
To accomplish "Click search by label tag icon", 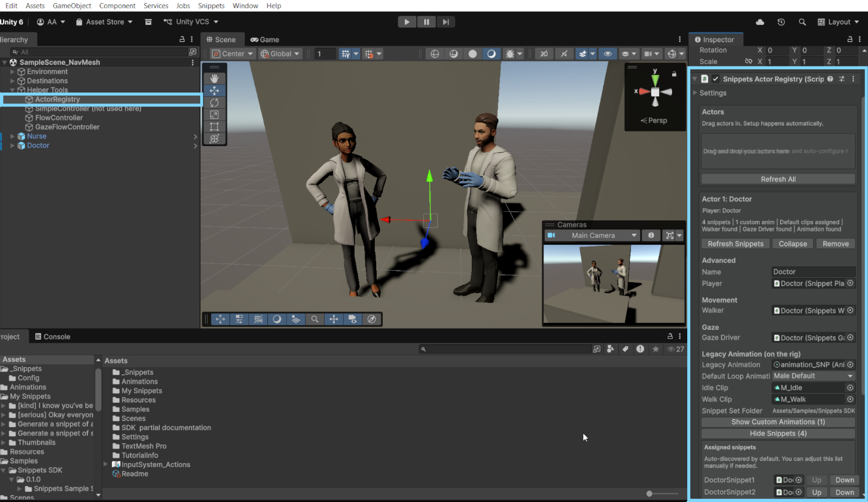I will point(625,349).
